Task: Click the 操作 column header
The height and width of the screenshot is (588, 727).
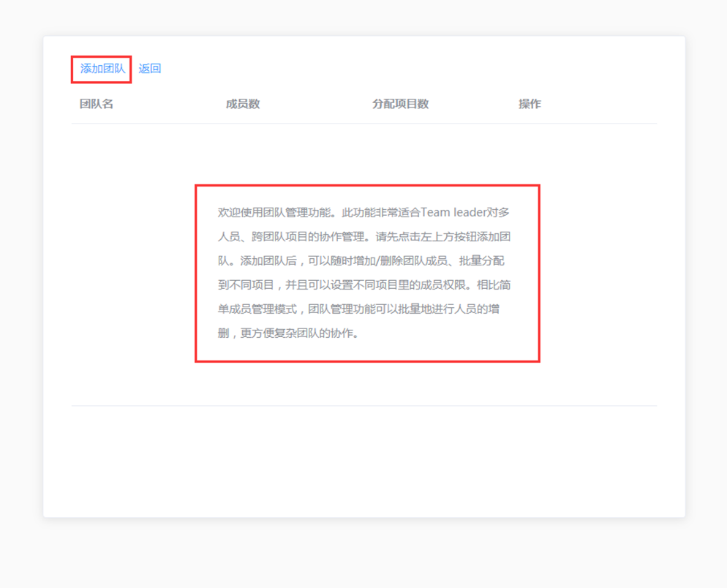Action: (530, 104)
